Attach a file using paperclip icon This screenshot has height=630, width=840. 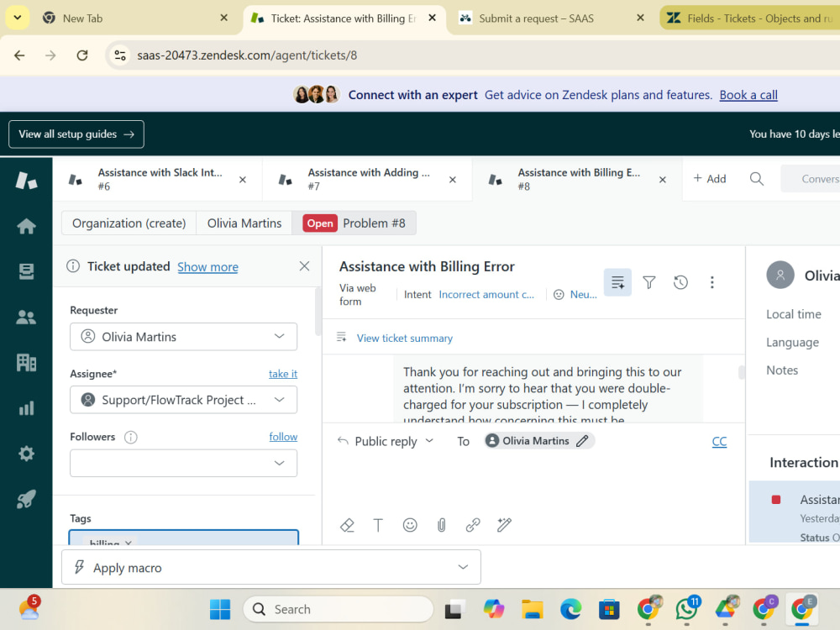tap(442, 525)
